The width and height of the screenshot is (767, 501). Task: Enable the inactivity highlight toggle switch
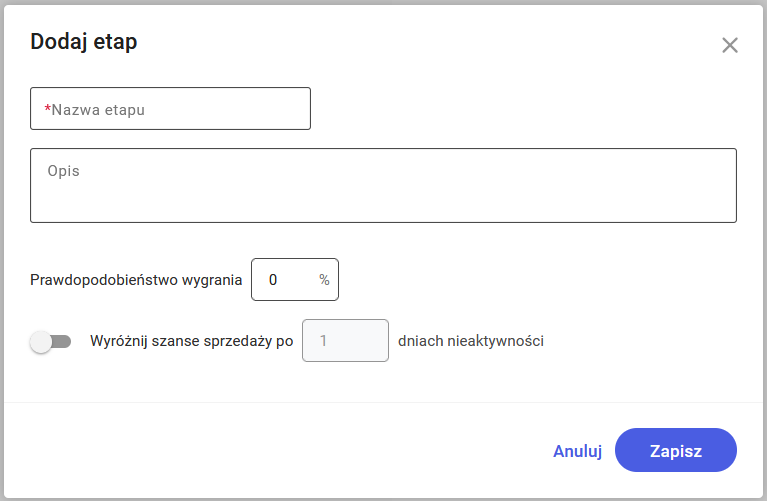[51, 342]
